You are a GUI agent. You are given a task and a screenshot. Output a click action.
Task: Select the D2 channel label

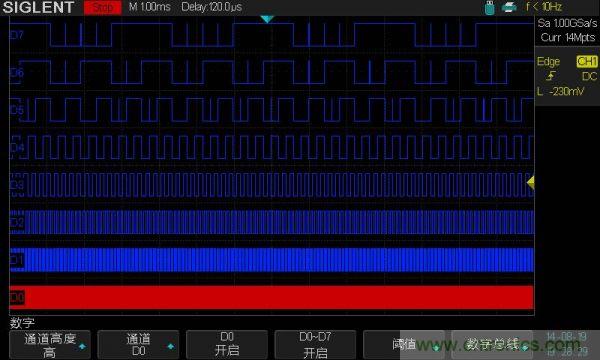point(16,223)
